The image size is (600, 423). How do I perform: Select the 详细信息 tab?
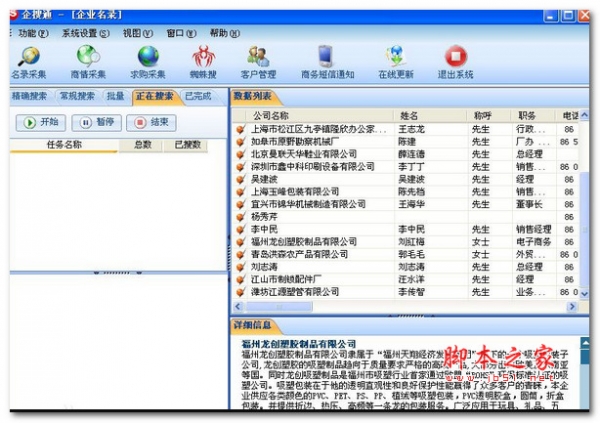pyautogui.click(x=253, y=325)
